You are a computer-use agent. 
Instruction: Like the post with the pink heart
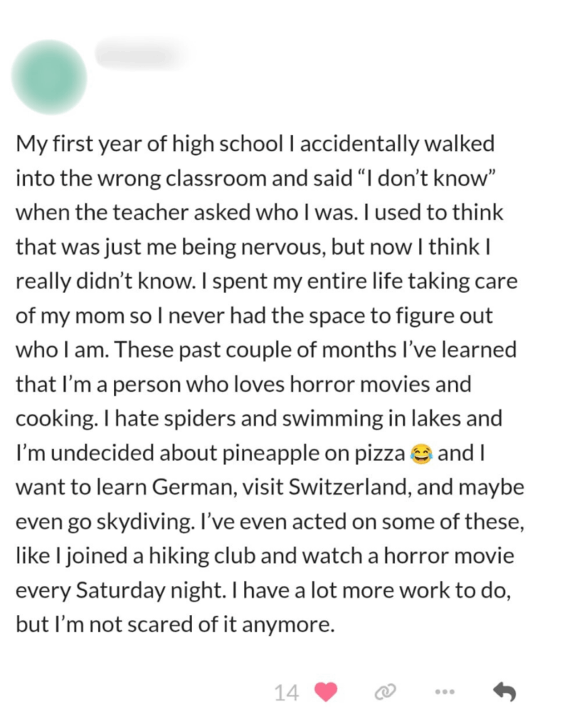tap(324, 691)
